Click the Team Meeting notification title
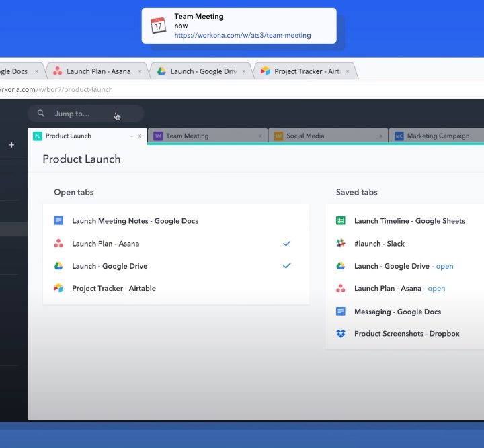484x448 pixels. pyautogui.click(x=199, y=16)
